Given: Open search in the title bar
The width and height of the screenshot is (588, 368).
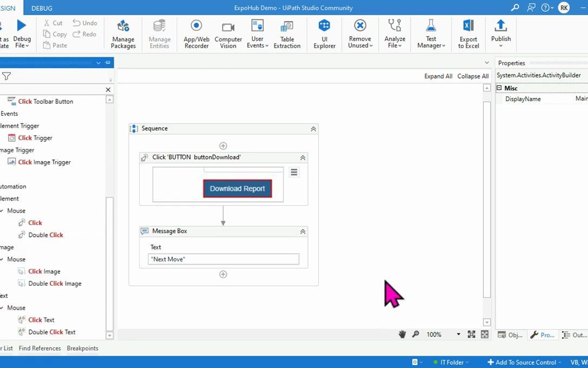Looking at the screenshot, I should point(515,8).
